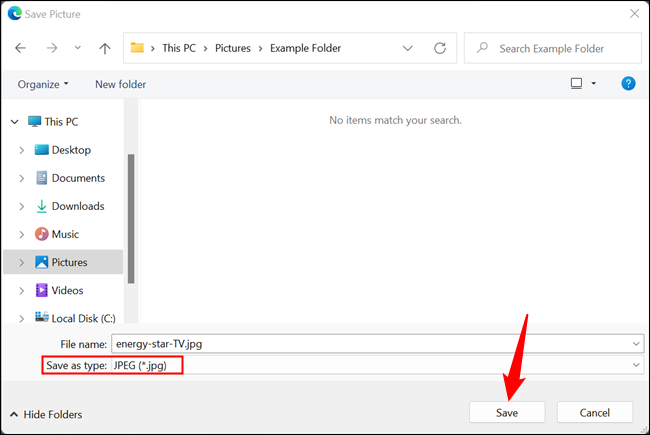Expand the Downloads tree node

22,207
